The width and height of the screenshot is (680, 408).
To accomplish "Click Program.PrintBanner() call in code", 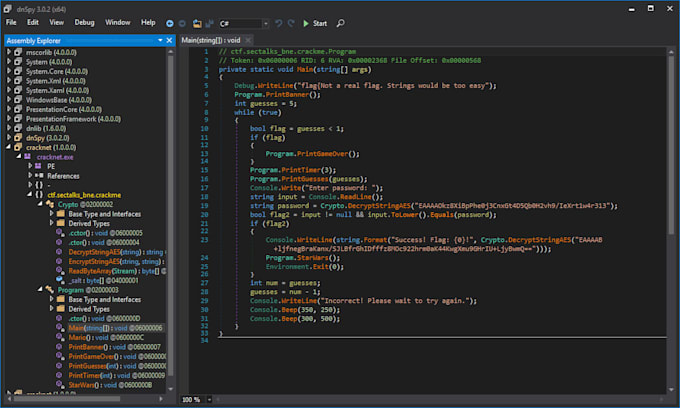I will click(x=277, y=95).
